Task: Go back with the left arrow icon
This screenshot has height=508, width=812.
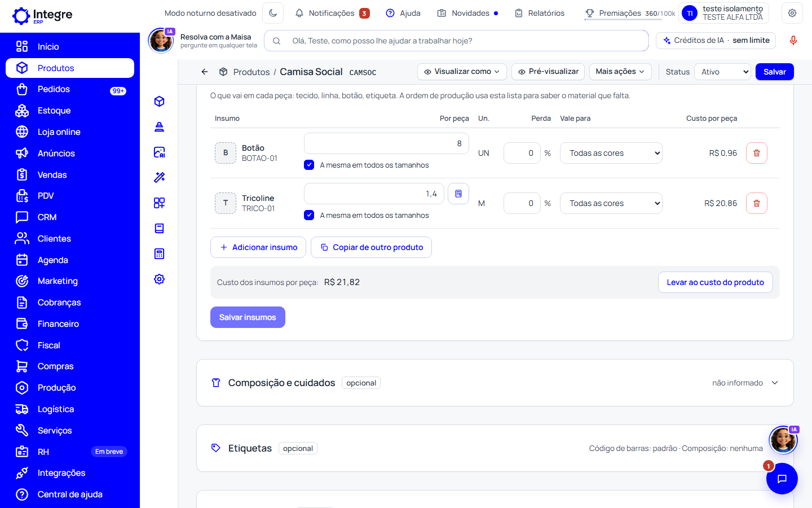Action: point(205,72)
